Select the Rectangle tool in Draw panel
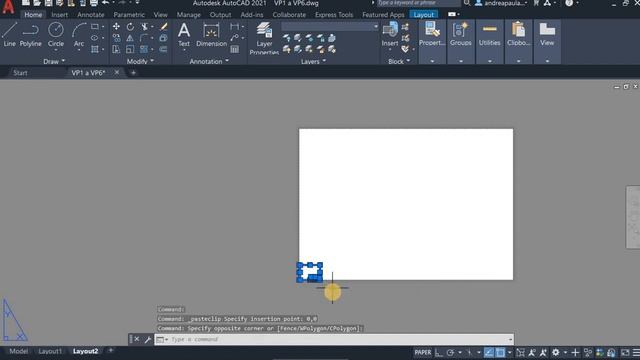Screen dimensions: 640x360 pyautogui.click(x=95, y=27)
